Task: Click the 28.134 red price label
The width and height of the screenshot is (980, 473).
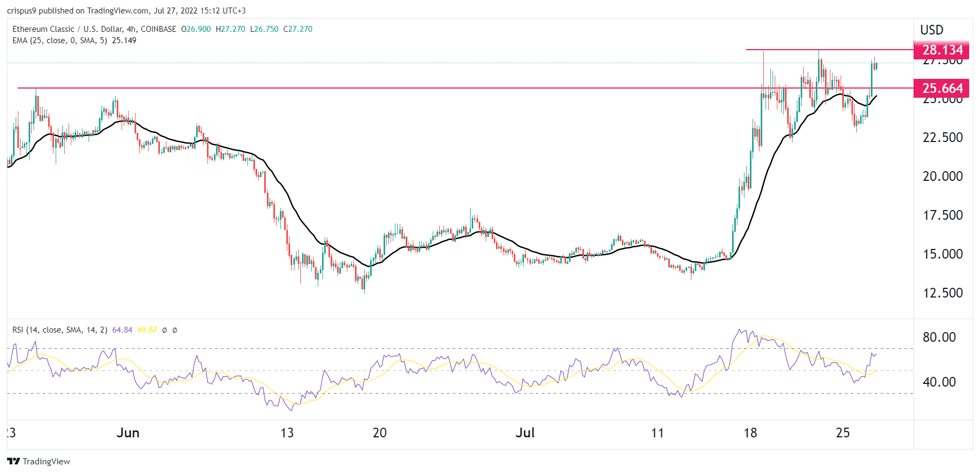Action: pos(942,50)
